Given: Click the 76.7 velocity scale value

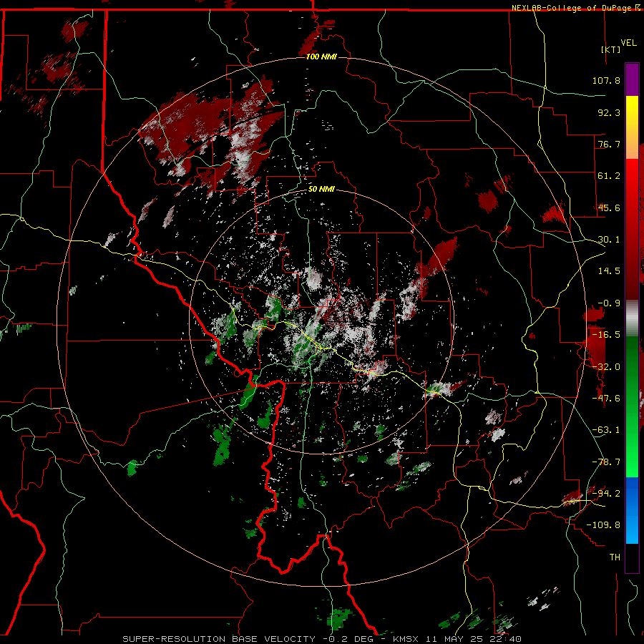Looking at the screenshot, I should 609,144.
